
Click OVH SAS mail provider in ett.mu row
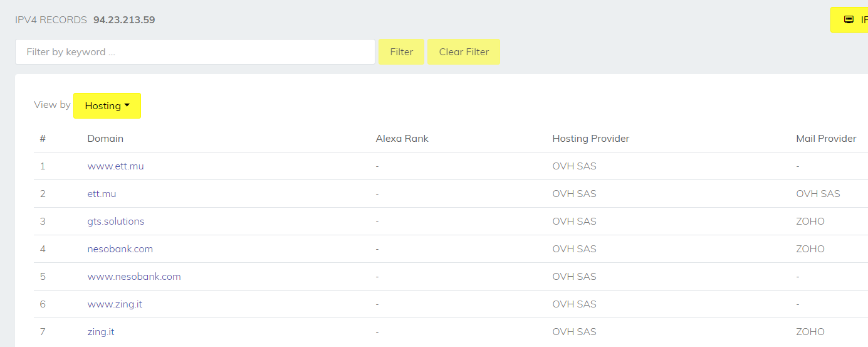(817, 194)
